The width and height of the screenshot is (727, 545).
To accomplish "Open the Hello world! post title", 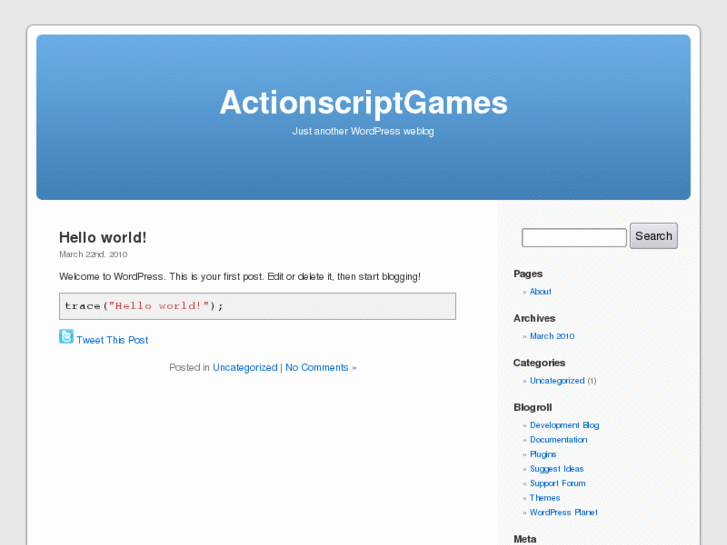I will coord(103,237).
